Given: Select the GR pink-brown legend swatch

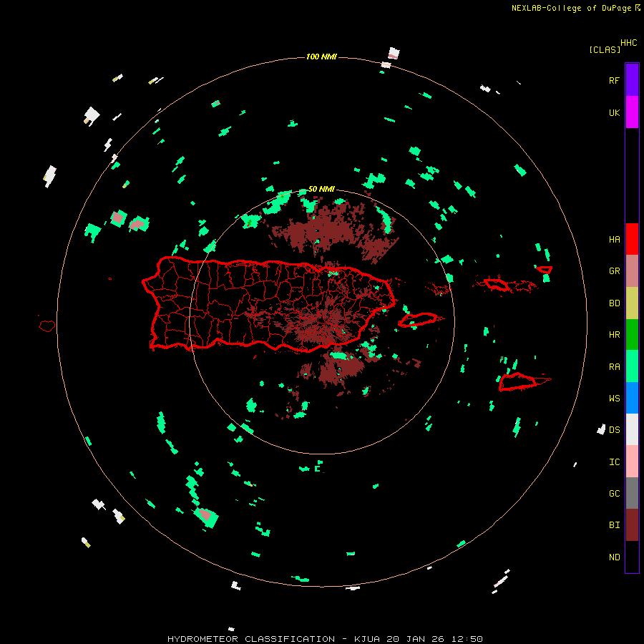Looking at the screenshot, I should (x=632, y=271).
